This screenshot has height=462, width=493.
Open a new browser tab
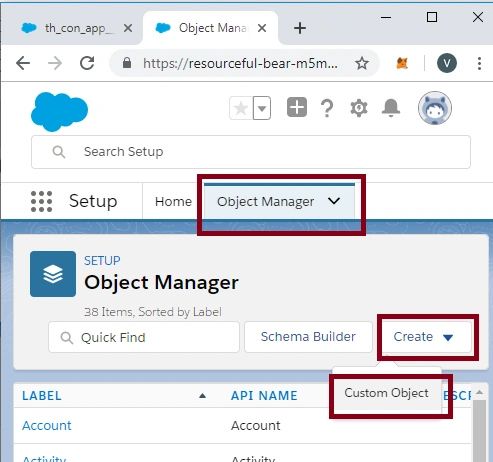(x=300, y=28)
